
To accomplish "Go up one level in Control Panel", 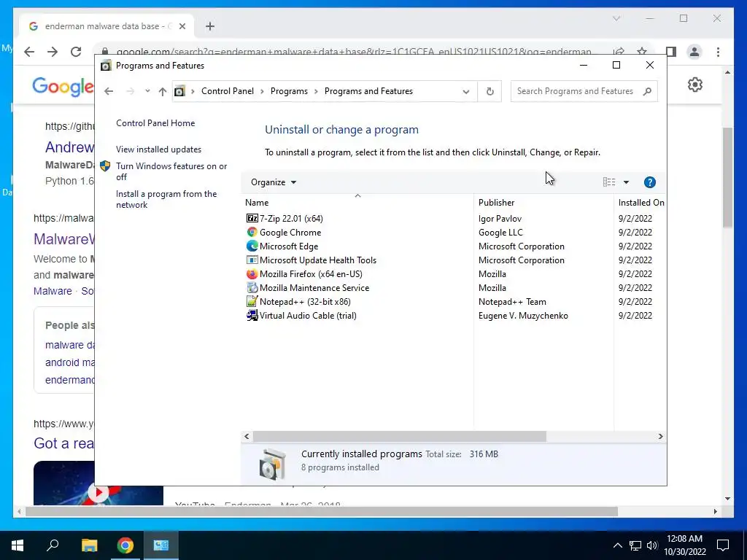I will tap(163, 91).
